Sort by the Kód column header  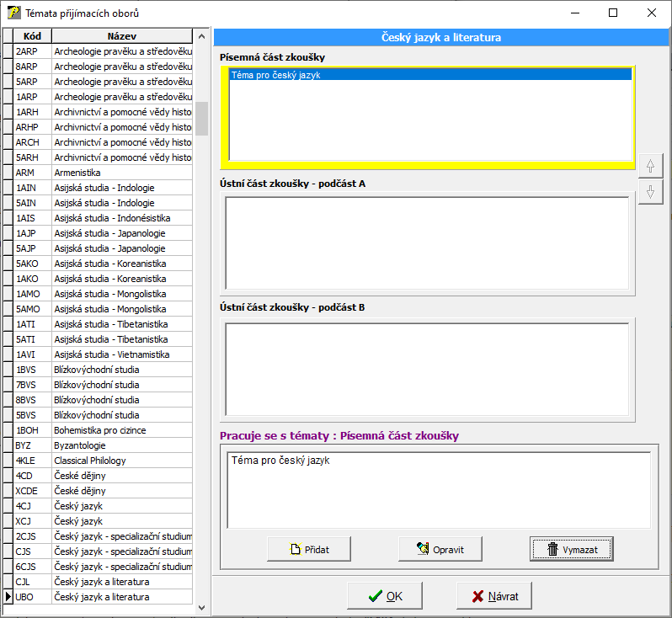click(33, 36)
